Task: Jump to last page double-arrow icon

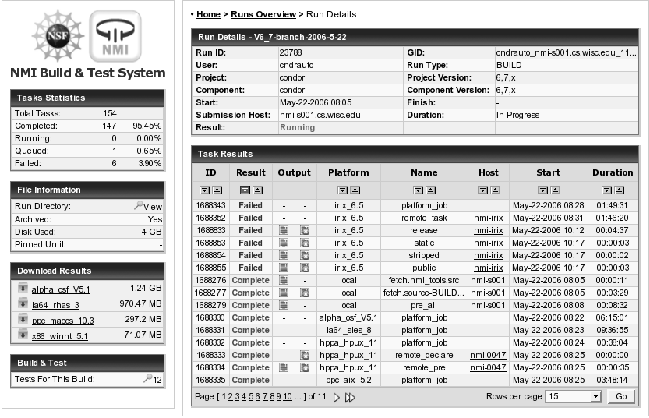Action: click(x=349, y=397)
